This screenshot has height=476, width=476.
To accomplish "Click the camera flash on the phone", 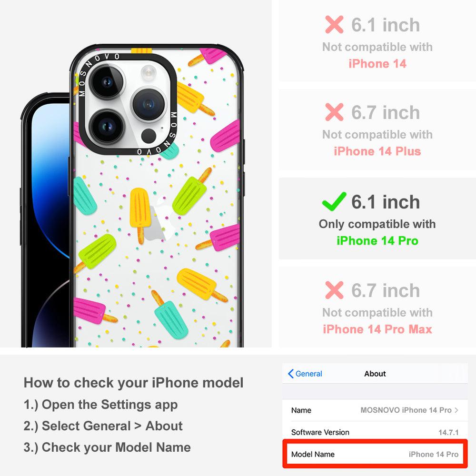I will pyautogui.click(x=149, y=72).
